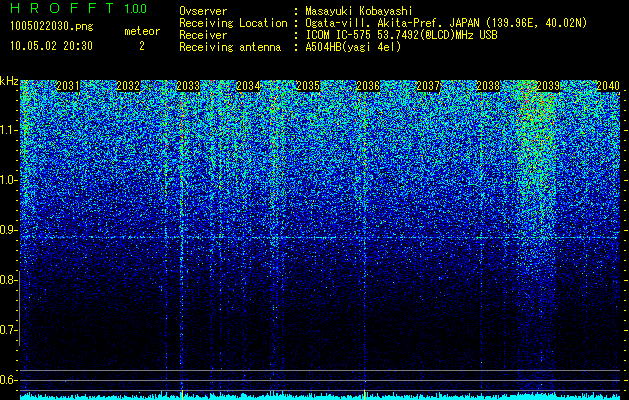Select observer name Masayuki Kobayashi

tap(359, 11)
